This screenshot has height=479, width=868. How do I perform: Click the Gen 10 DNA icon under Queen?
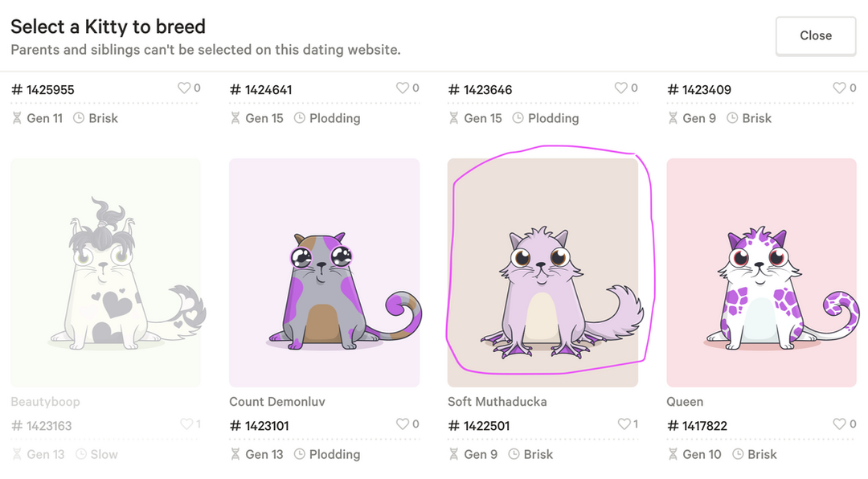pos(673,454)
